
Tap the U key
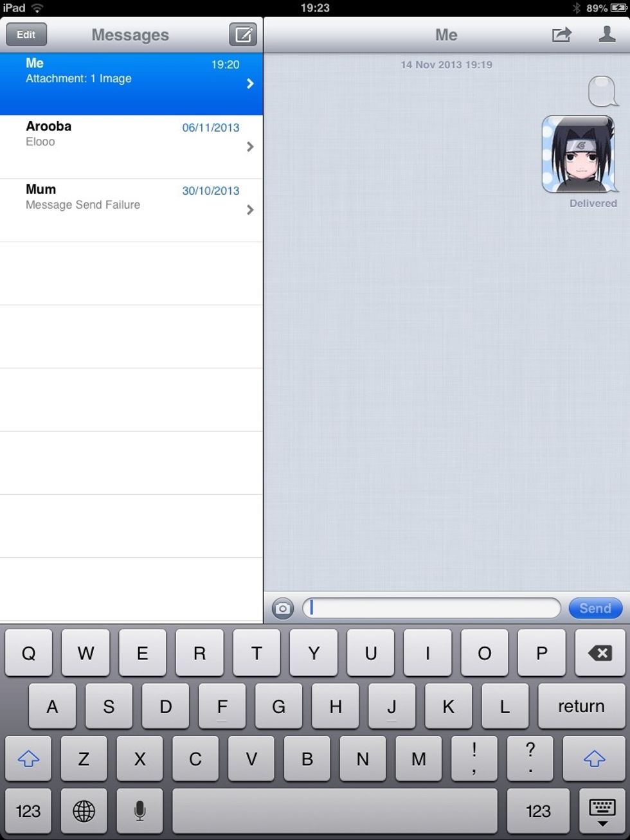coord(370,653)
